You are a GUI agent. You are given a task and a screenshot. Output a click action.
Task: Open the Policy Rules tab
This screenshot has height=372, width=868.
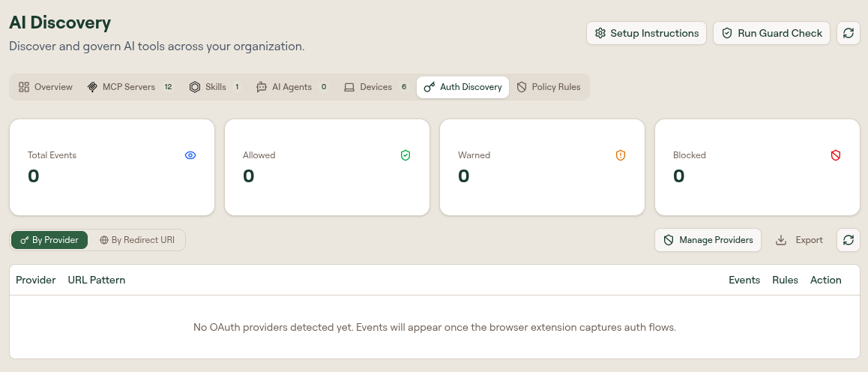pos(549,87)
